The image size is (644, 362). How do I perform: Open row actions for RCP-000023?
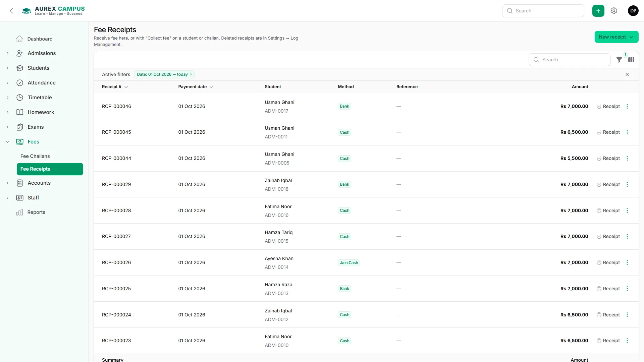627,341
